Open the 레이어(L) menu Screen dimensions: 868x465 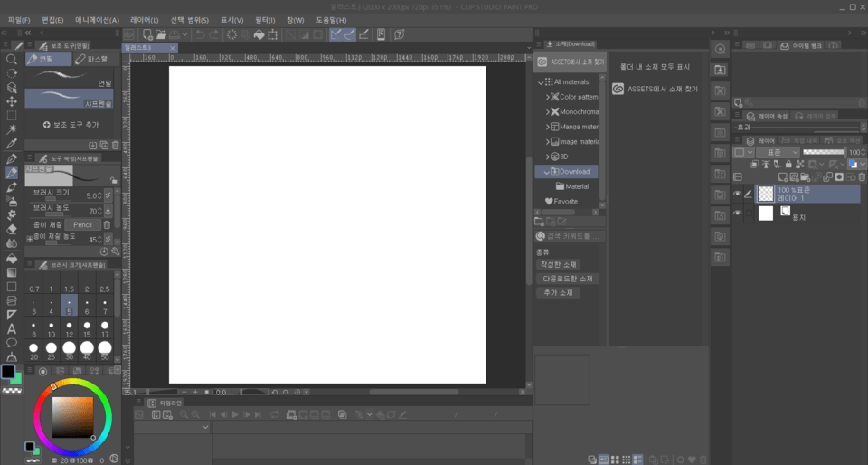144,20
